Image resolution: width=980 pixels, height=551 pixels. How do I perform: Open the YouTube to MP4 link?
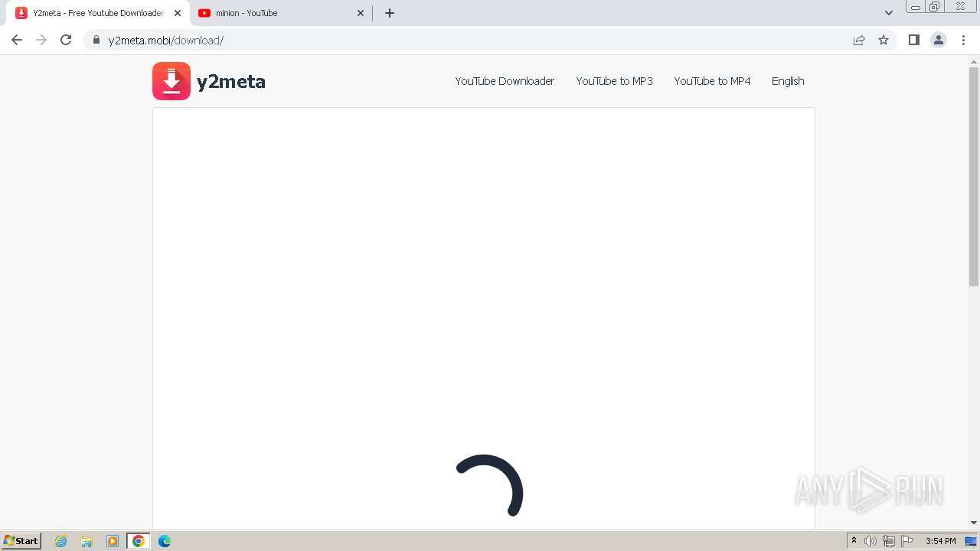click(x=712, y=81)
